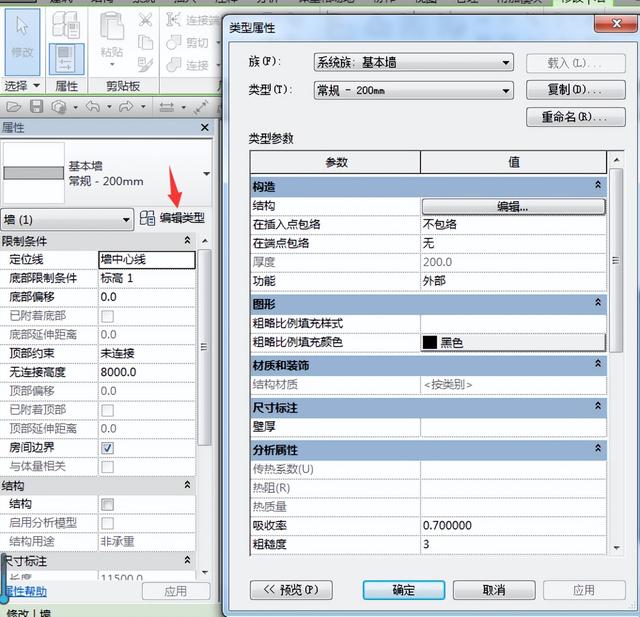Open the wall type selector dropdown arrow
Image resolution: width=640 pixels, height=617 pixels.
[x=207, y=174]
